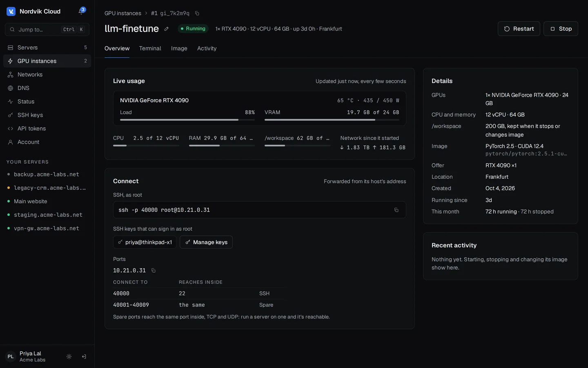This screenshot has height=368, width=588.
Task: Open the Priya Lal profile
Action: (x=33, y=357)
